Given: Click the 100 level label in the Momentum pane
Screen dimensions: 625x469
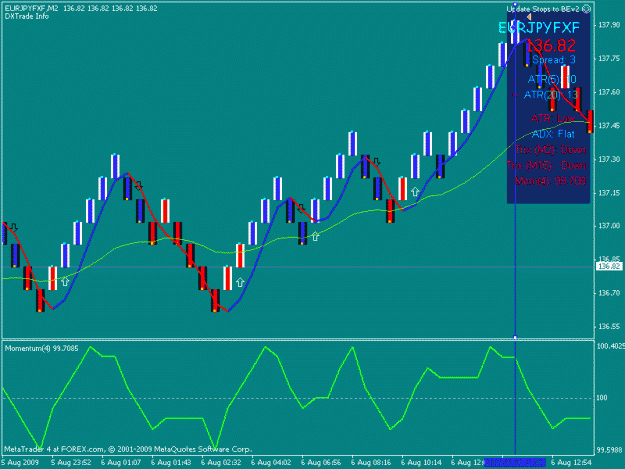Looking at the screenshot, I should tap(602, 398).
